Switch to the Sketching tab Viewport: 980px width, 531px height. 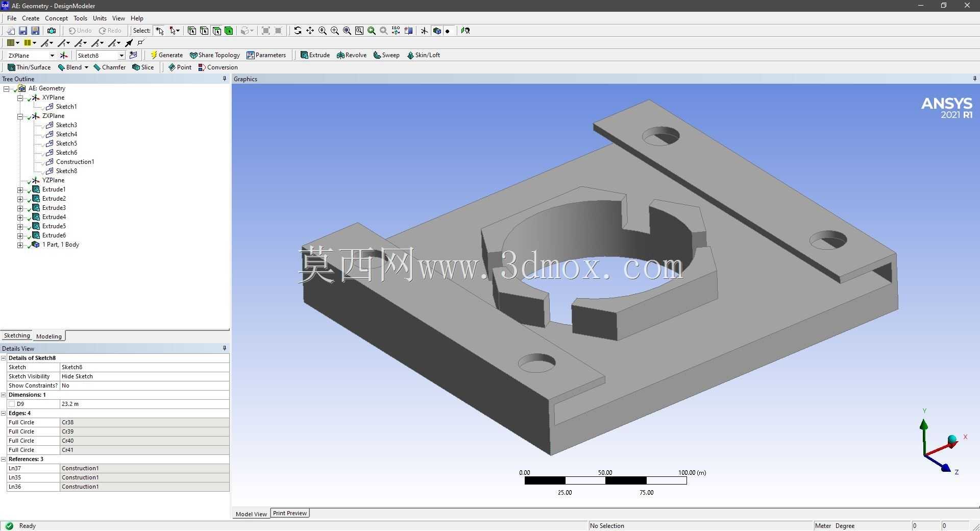pyautogui.click(x=17, y=335)
